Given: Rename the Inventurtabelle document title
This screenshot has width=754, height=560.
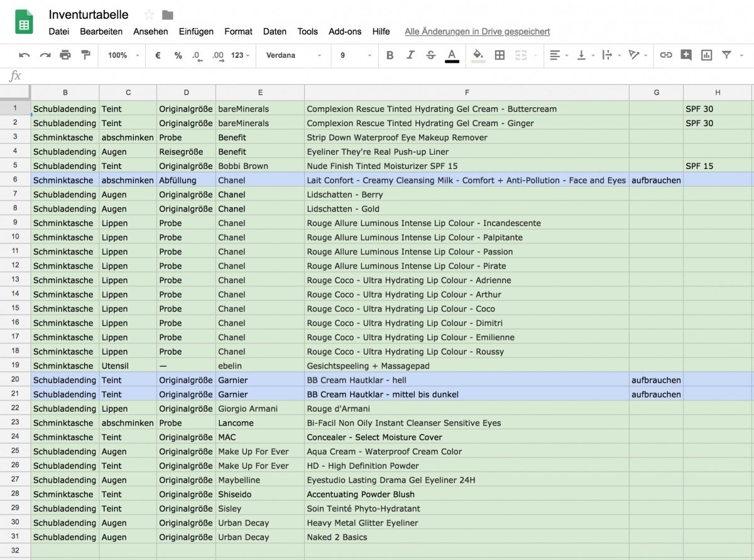Looking at the screenshot, I should tap(89, 15).
